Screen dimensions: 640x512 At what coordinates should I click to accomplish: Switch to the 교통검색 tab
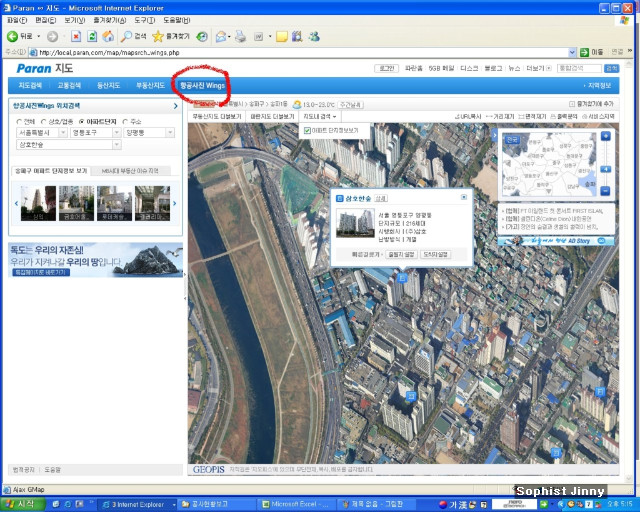[x=69, y=85]
